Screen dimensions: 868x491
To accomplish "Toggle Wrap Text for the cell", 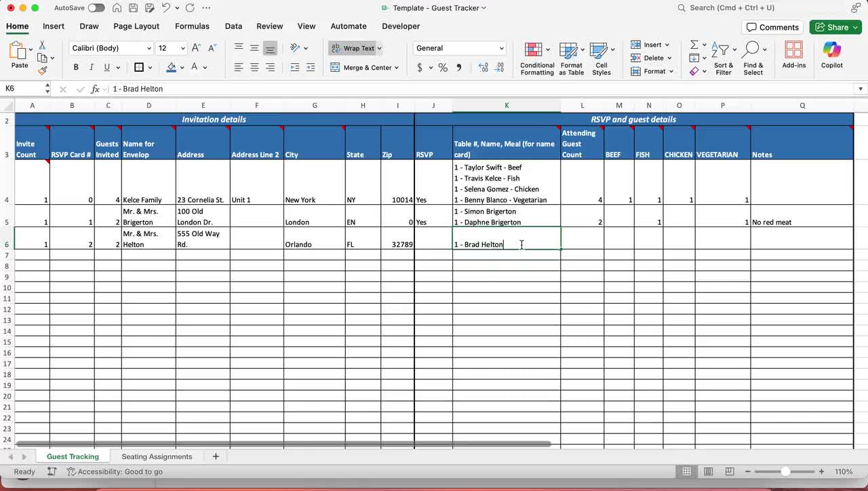I will coord(353,48).
